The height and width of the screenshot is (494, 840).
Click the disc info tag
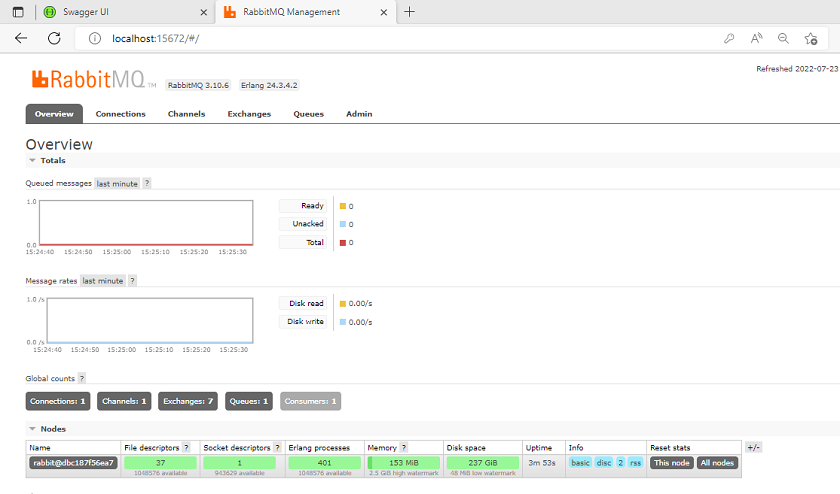coord(604,462)
